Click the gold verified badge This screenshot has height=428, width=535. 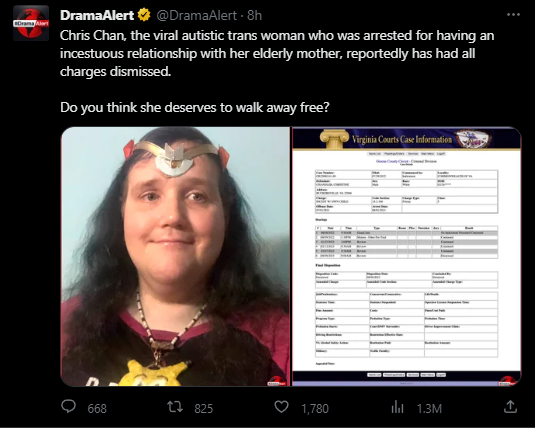[x=144, y=15]
